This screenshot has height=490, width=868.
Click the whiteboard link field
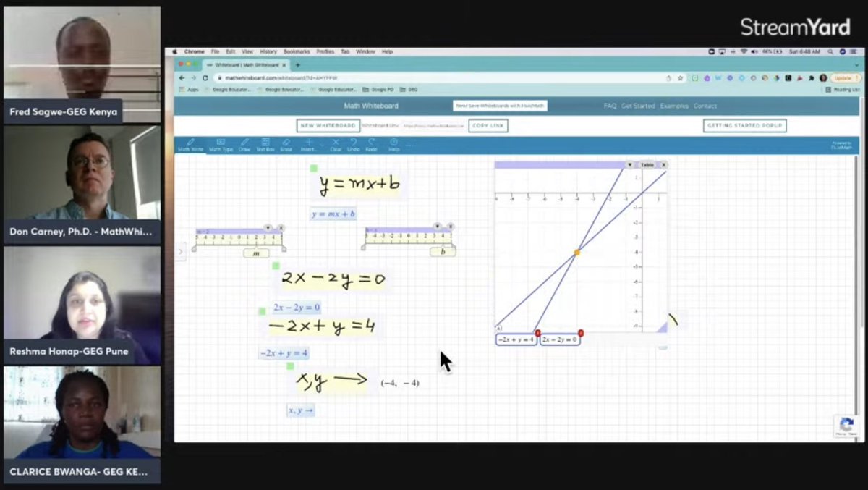click(x=433, y=126)
